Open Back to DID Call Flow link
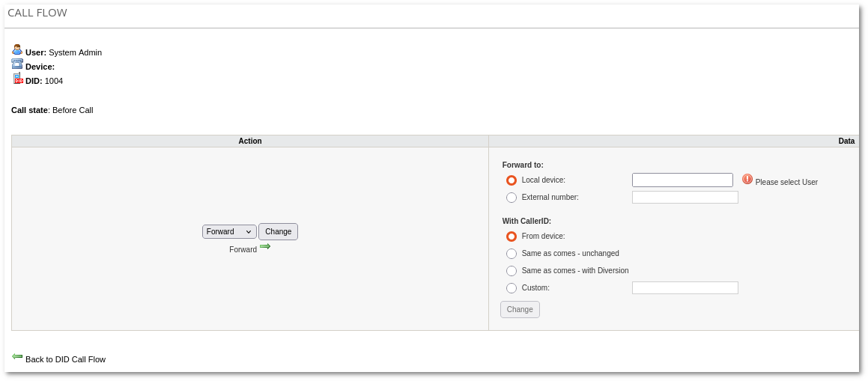 [65, 359]
